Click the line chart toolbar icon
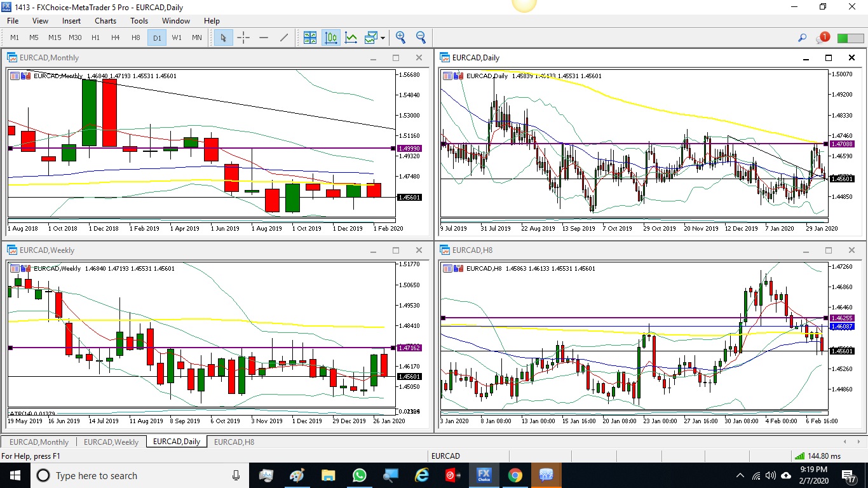 pos(351,37)
